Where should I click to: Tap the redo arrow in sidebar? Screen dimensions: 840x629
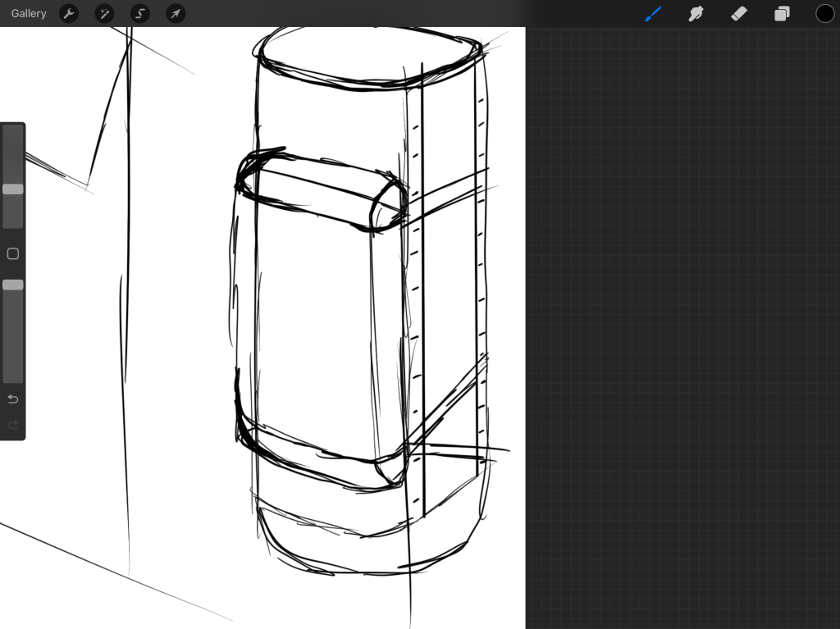click(13, 425)
